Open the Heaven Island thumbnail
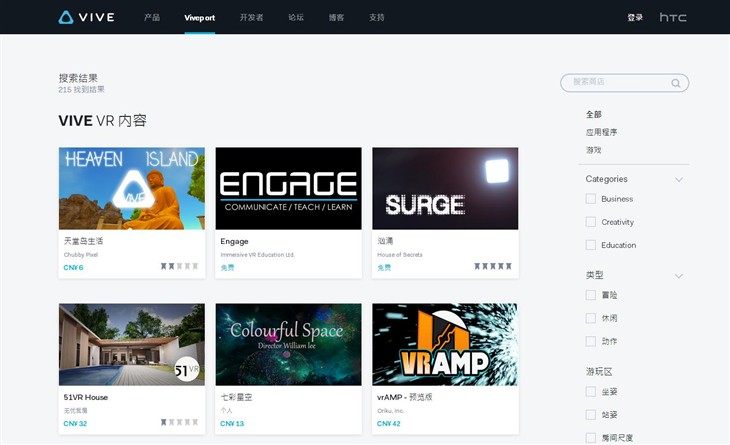This screenshot has width=730, height=445. pyautogui.click(x=132, y=189)
